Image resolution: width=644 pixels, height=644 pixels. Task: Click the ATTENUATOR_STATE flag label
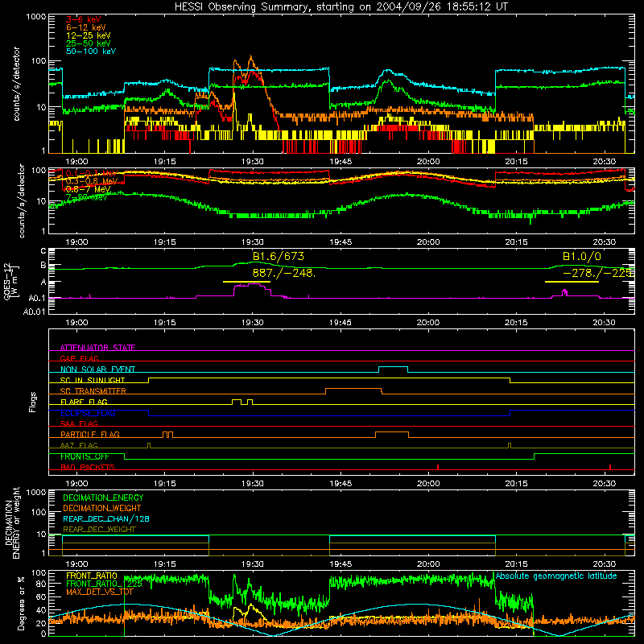coord(97,348)
